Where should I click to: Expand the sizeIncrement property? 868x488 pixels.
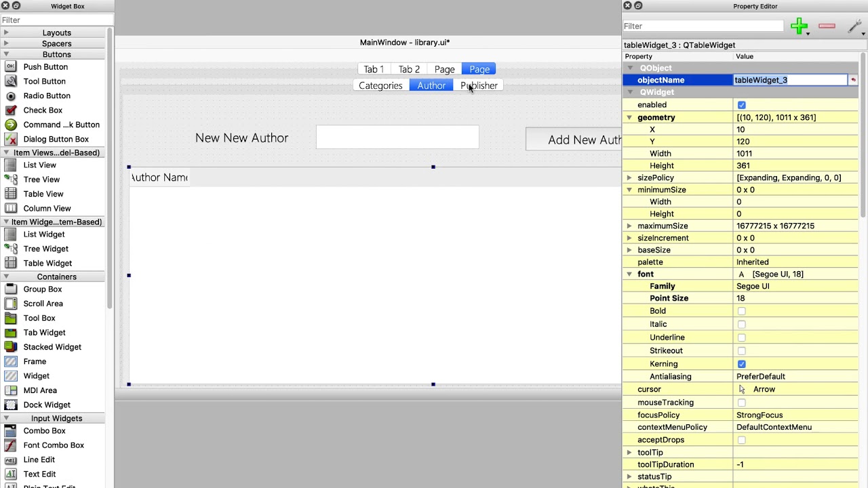coord(629,238)
